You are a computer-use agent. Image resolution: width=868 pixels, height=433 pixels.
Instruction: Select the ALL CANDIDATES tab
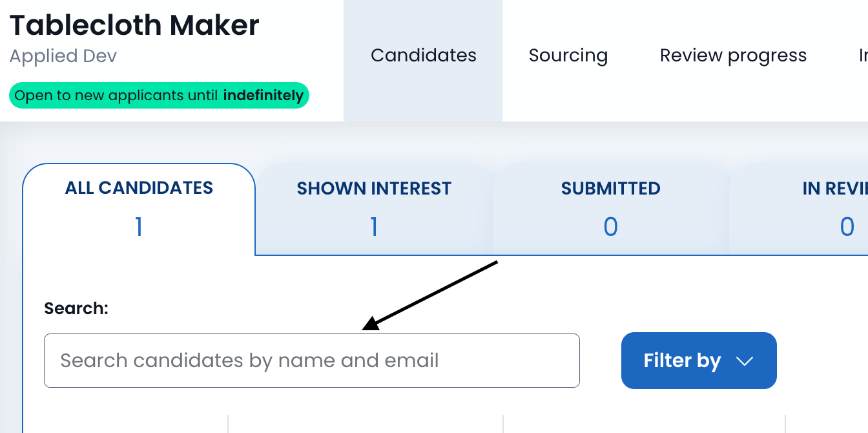(139, 188)
